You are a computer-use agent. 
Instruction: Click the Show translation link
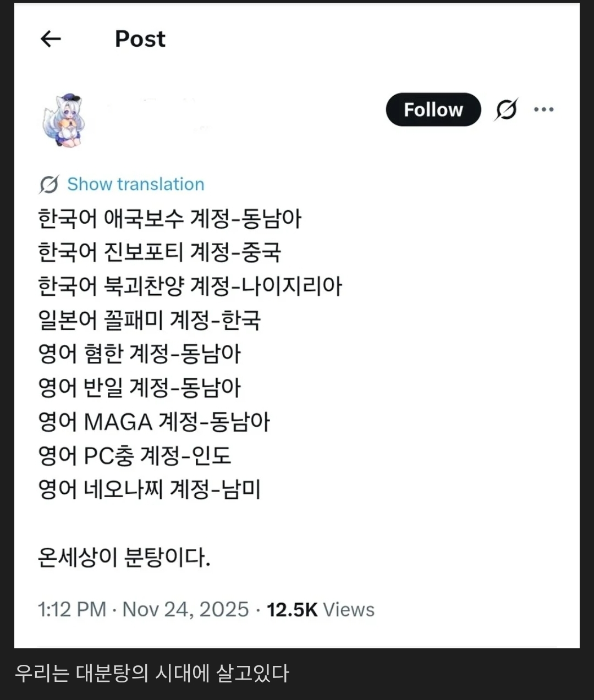pyautogui.click(x=135, y=184)
